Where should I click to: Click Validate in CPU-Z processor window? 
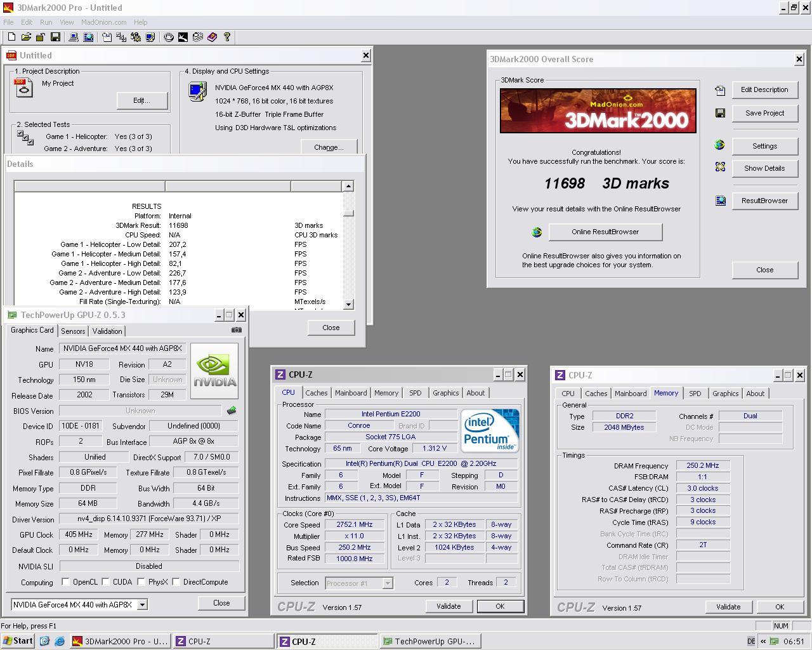pos(449,606)
